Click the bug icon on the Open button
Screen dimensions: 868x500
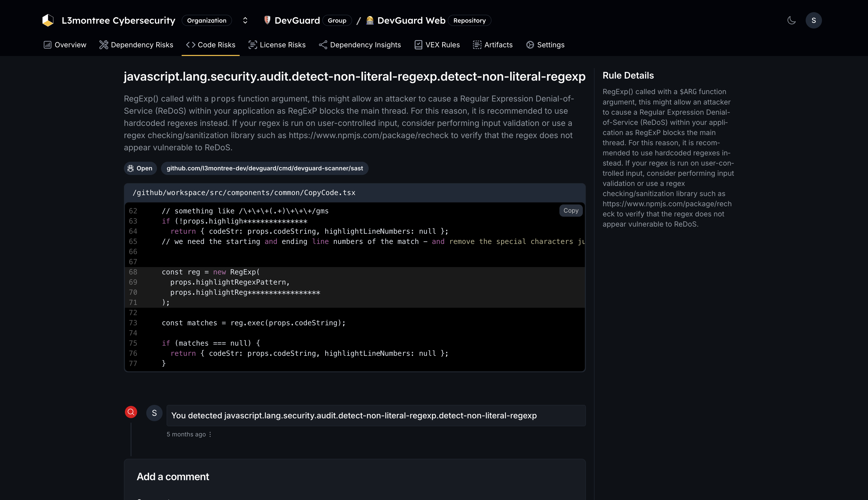click(x=131, y=168)
